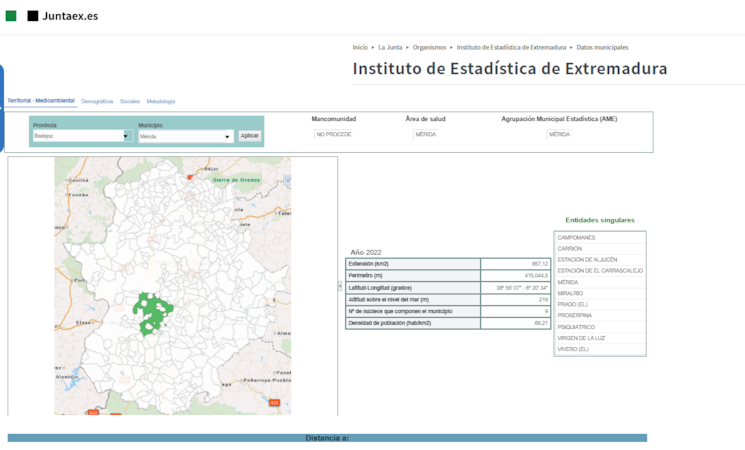The image size is (745, 450).
Task: Open Instituto de Estadística de Extremadura breadcrumb
Action: click(x=512, y=47)
